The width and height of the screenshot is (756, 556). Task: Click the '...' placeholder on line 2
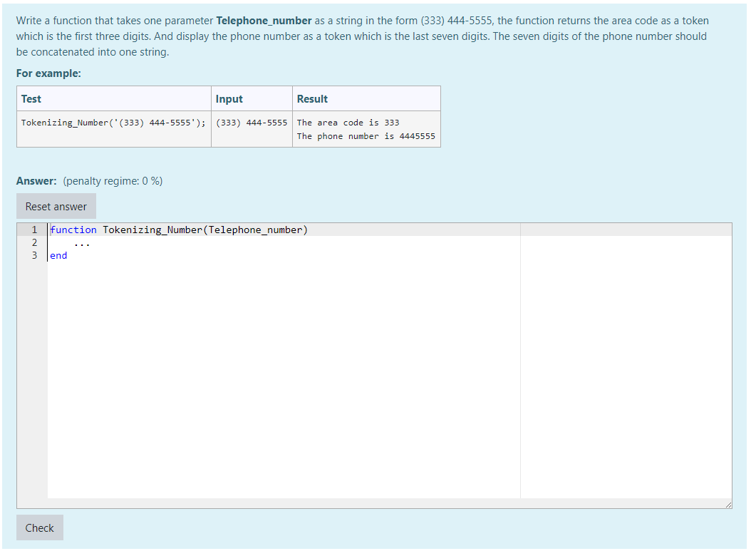[82, 242]
